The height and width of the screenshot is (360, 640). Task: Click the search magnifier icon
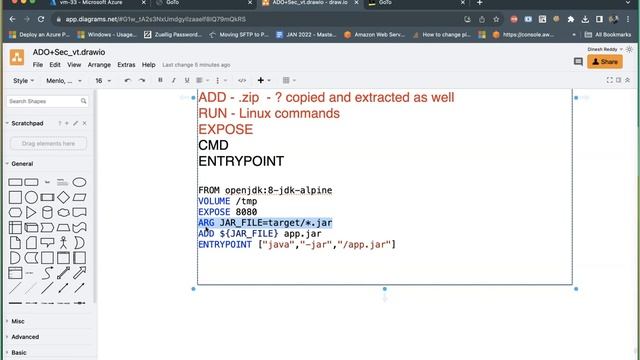pyautogui.click(x=83, y=101)
